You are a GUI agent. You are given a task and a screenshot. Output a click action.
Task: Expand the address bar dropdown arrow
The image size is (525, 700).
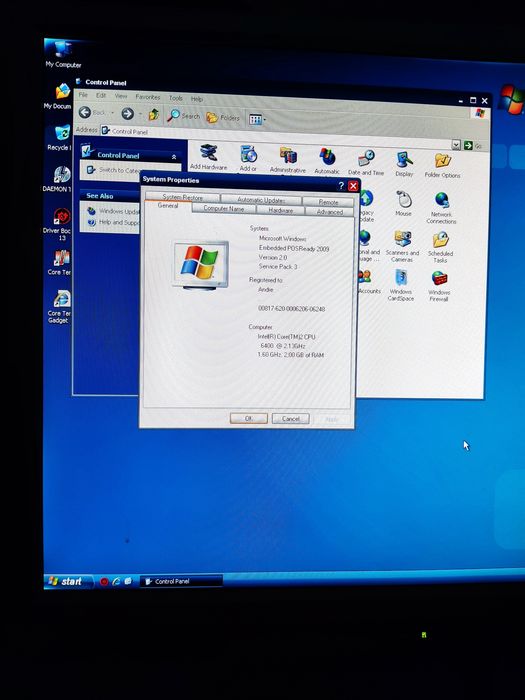[x=456, y=145]
